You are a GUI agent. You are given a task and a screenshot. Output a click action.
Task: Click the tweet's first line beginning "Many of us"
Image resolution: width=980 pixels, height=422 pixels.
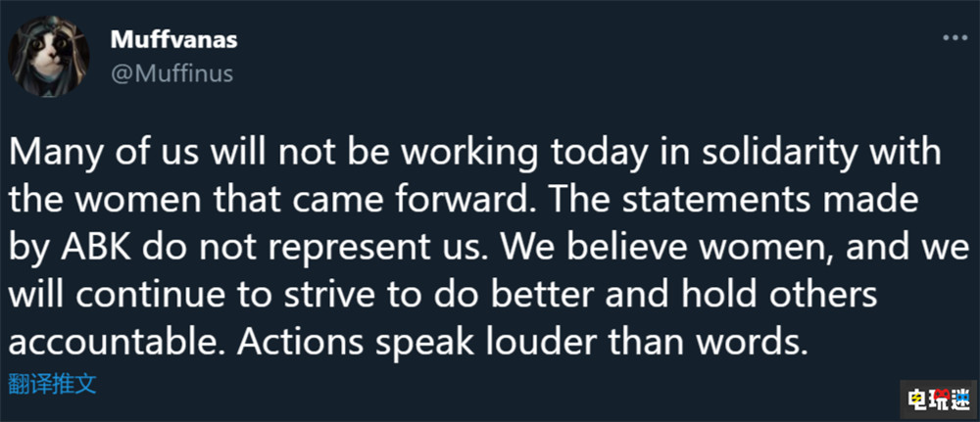(475, 156)
